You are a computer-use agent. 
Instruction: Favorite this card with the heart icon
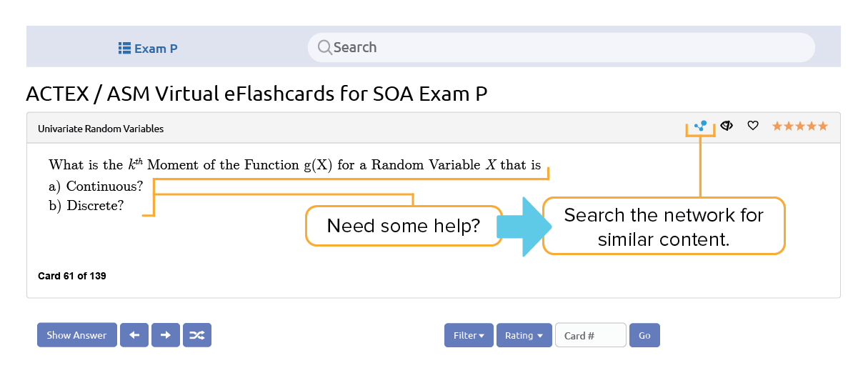[x=752, y=126]
